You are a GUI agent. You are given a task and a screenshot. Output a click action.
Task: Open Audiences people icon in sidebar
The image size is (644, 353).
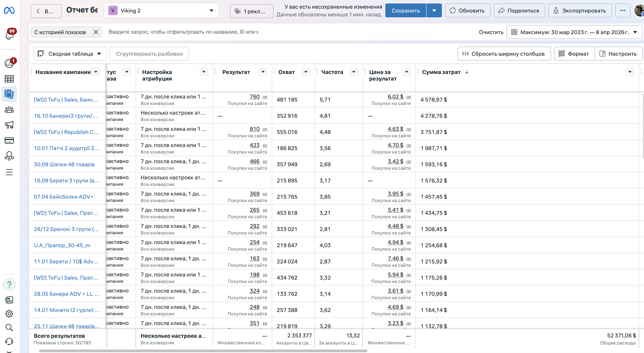(9, 110)
